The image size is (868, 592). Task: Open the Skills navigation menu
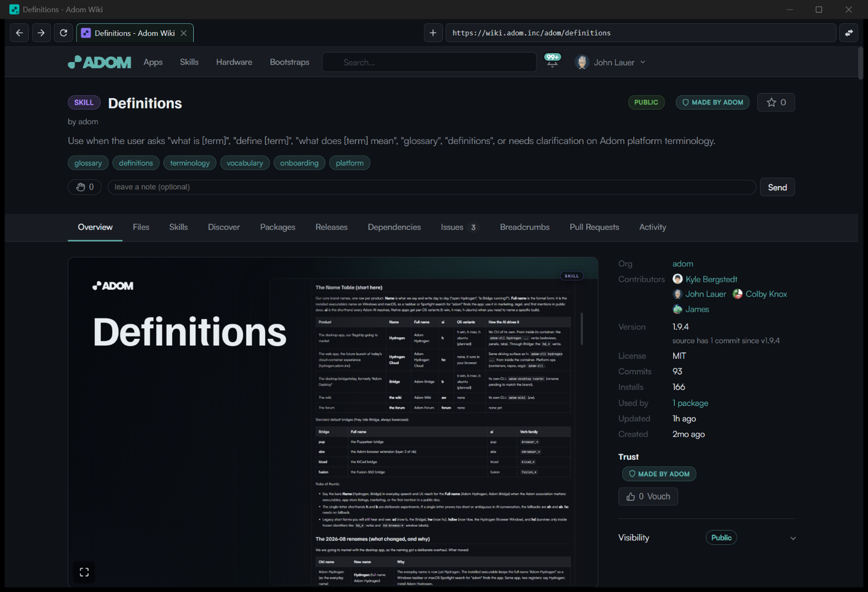point(189,62)
